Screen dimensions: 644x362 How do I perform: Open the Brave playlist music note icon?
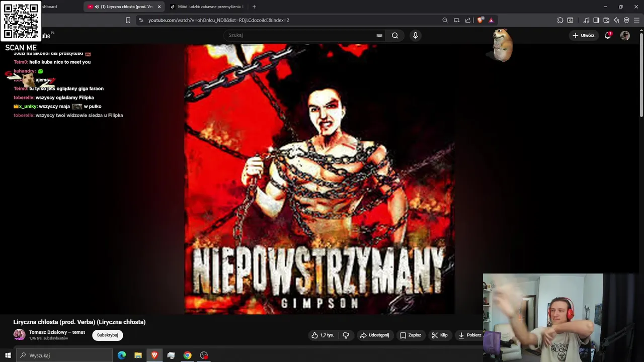[586, 20]
